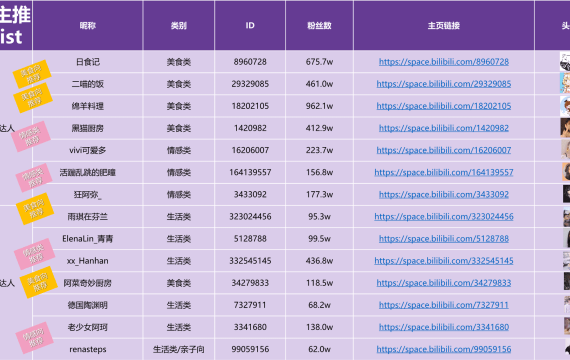Open the space.bilibili.com/18202105 link
This screenshot has width=570, height=360.
click(x=443, y=106)
